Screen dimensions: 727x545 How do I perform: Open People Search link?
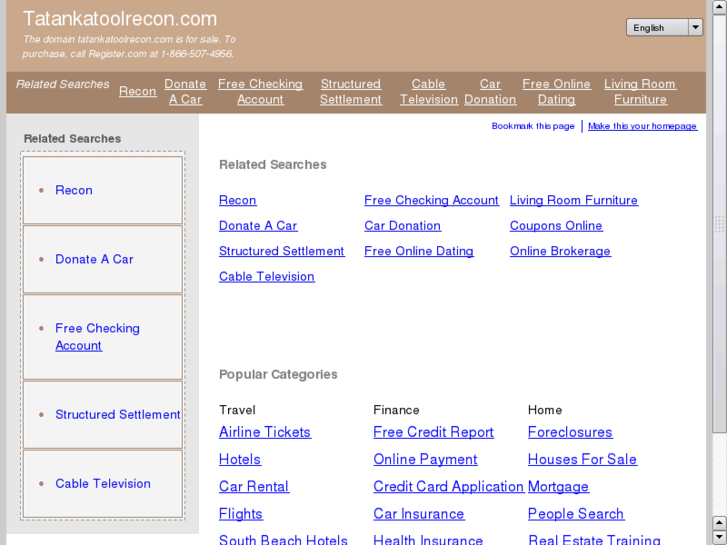(x=576, y=514)
